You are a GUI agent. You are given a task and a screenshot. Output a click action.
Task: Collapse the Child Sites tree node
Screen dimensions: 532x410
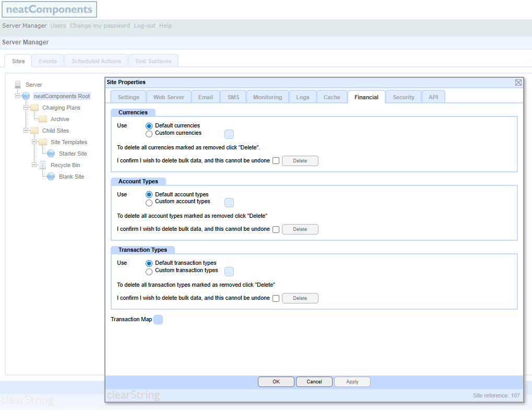[26, 131]
